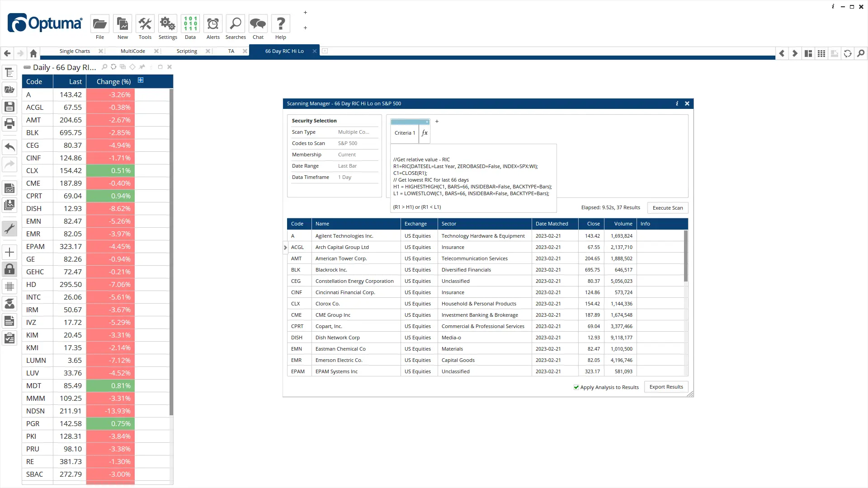The width and height of the screenshot is (868, 488).
Task: Click the refresh icon in top-right toolbar
Action: coord(848,53)
